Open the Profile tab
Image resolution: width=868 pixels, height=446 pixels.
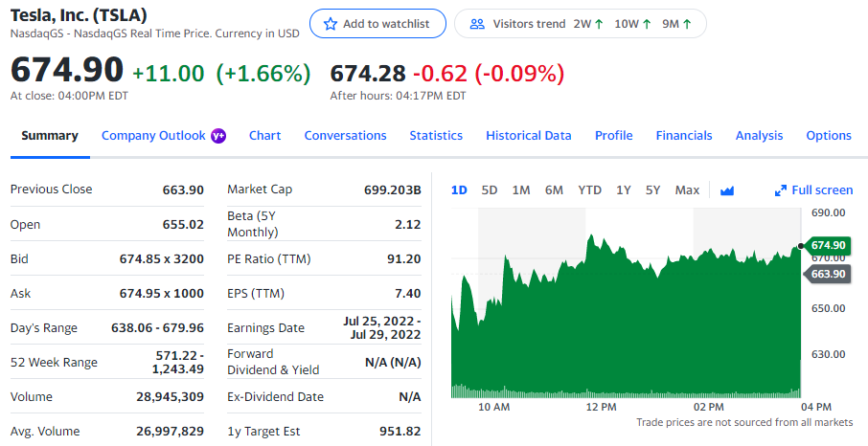tap(614, 136)
